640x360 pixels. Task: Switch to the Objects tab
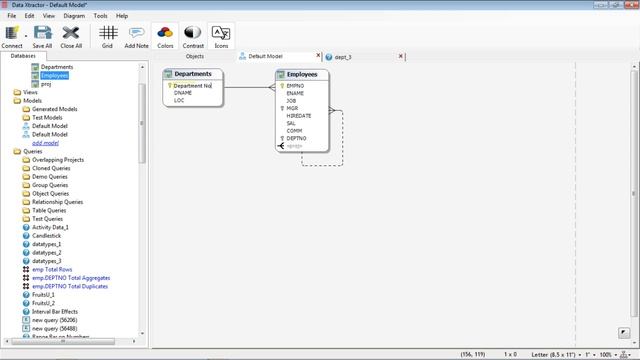(x=195, y=56)
